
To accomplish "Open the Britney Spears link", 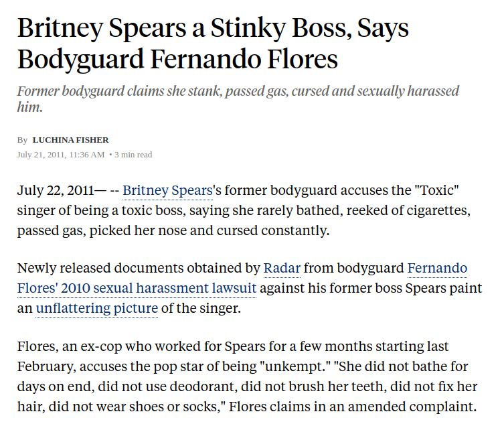I will (x=167, y=190).
